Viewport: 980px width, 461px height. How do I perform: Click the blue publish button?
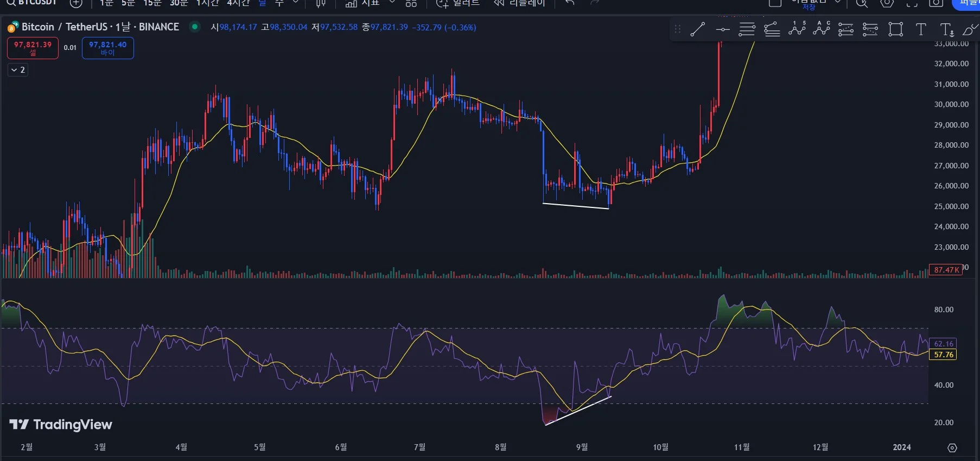966,4
